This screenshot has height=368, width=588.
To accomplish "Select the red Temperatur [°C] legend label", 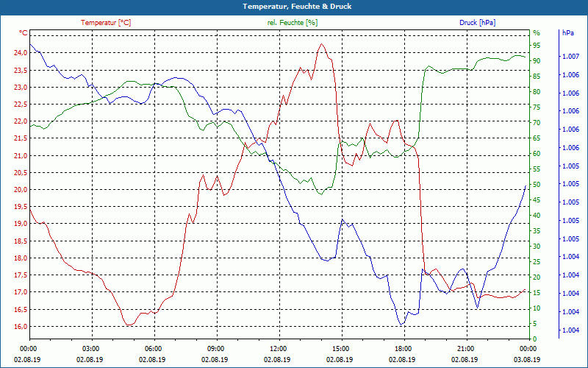I will [x=106, y=23].
